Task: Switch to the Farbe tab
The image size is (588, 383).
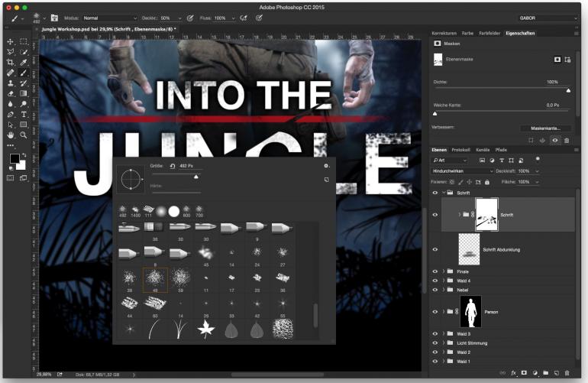Action: click(467, 34)
